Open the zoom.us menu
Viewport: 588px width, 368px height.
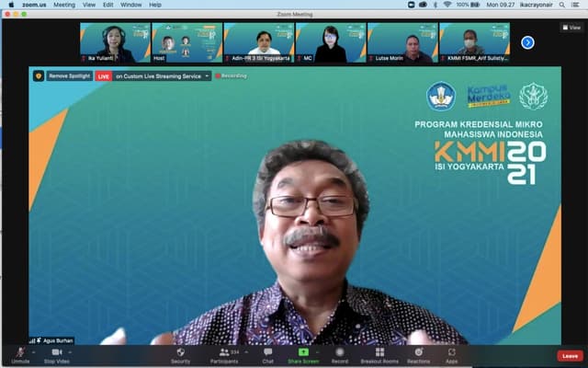(34, 5)
